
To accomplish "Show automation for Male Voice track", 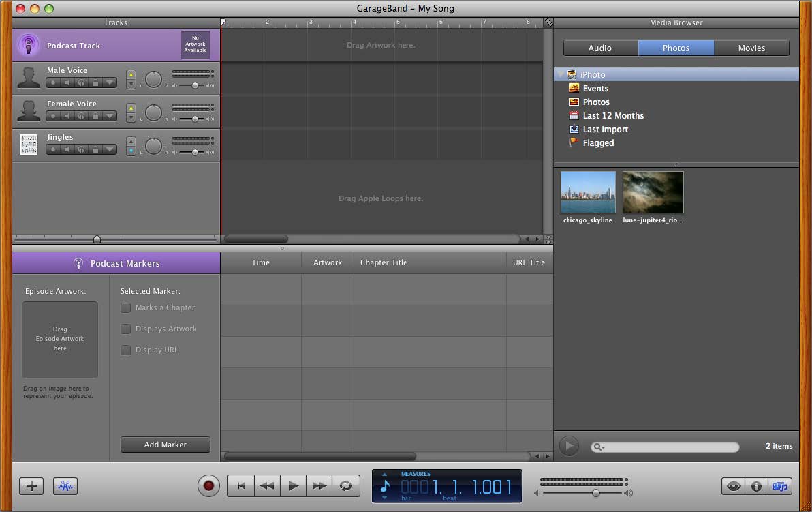I will pyautogui.click(x=109, y=82).
